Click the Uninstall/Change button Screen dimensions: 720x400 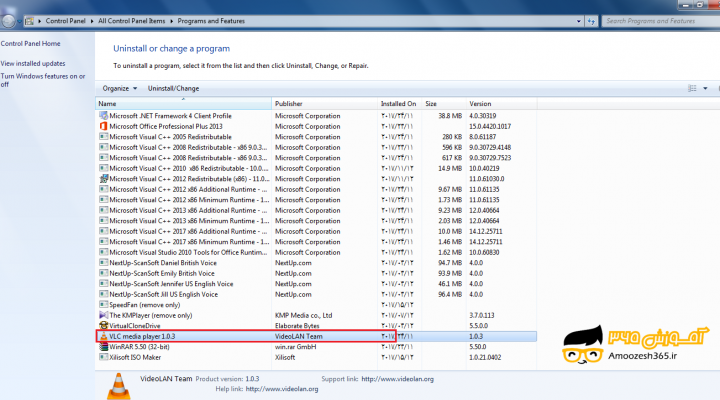[x=173, y=88]
